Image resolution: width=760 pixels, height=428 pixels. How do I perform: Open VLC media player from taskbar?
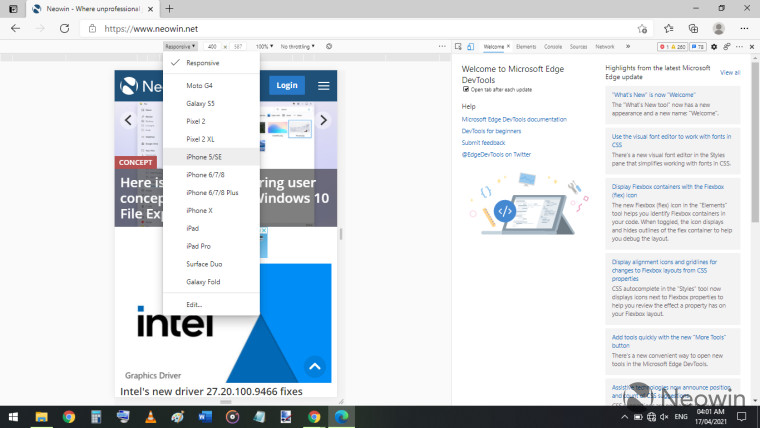151,417
